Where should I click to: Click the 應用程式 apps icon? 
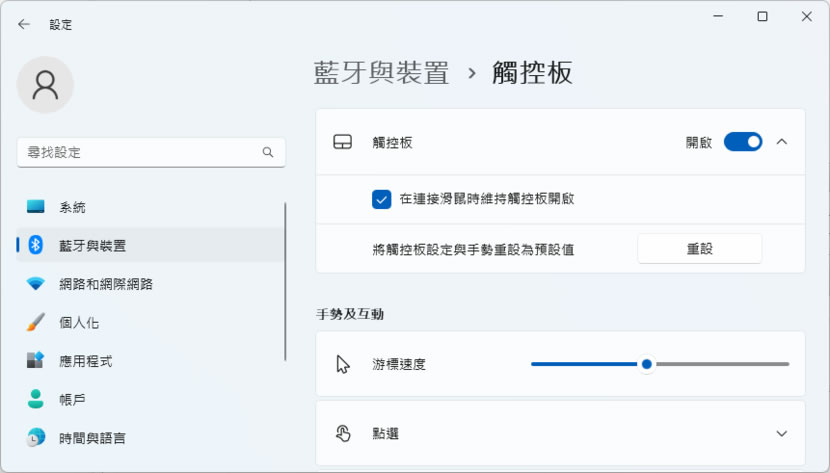pyautogui.click(x=36, y=361)
